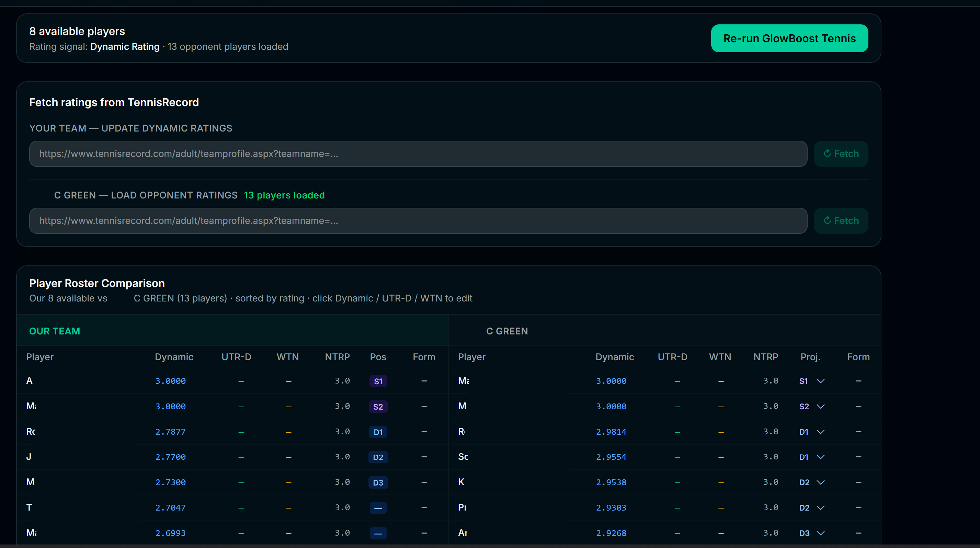The width and height of the screenshot is (980, 548).
Task: Edit UTR-D cell in the 2.9814 row
Action: point(677,432)
